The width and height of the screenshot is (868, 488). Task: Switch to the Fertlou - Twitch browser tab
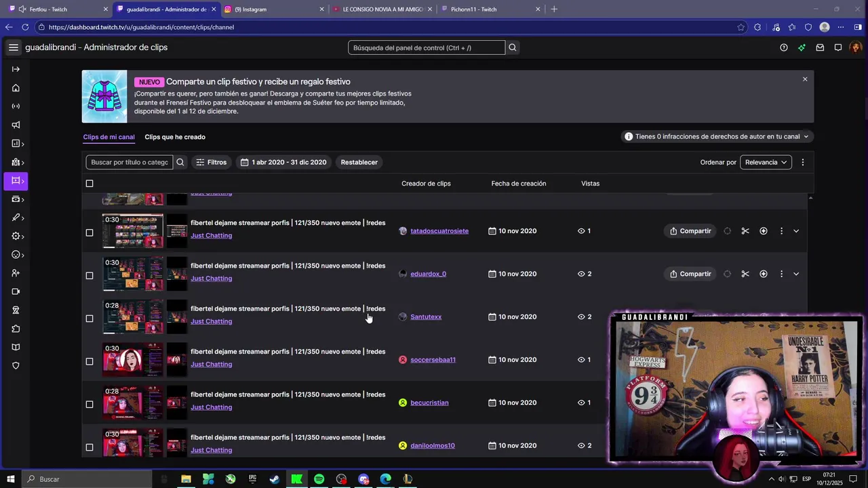[58, 9]
